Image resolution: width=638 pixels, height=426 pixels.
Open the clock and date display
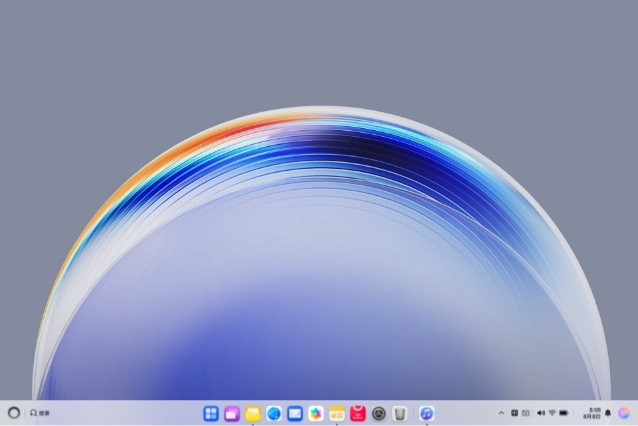(x=592, y=413)
